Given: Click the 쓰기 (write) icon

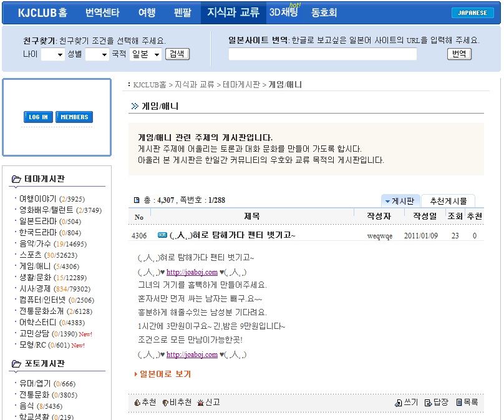Looking at the screenshot, I should point(399,403).
